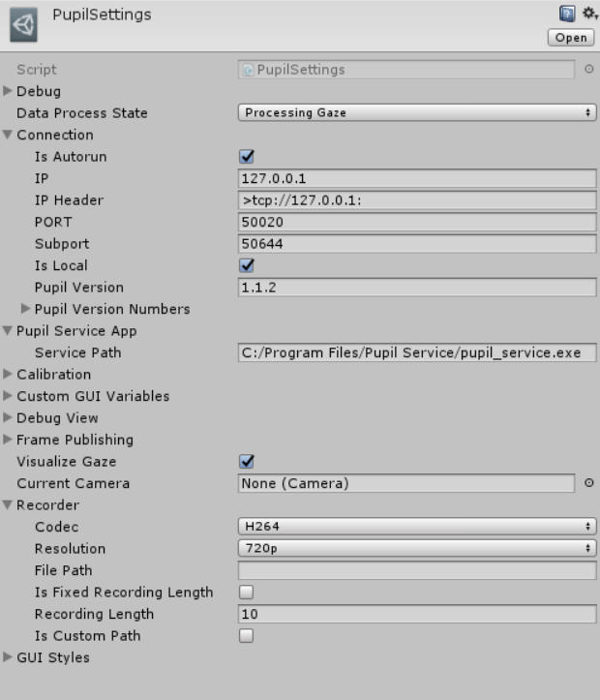Click the Recording Length label
This screenshot has width=600, height=700.
point(94,614)
